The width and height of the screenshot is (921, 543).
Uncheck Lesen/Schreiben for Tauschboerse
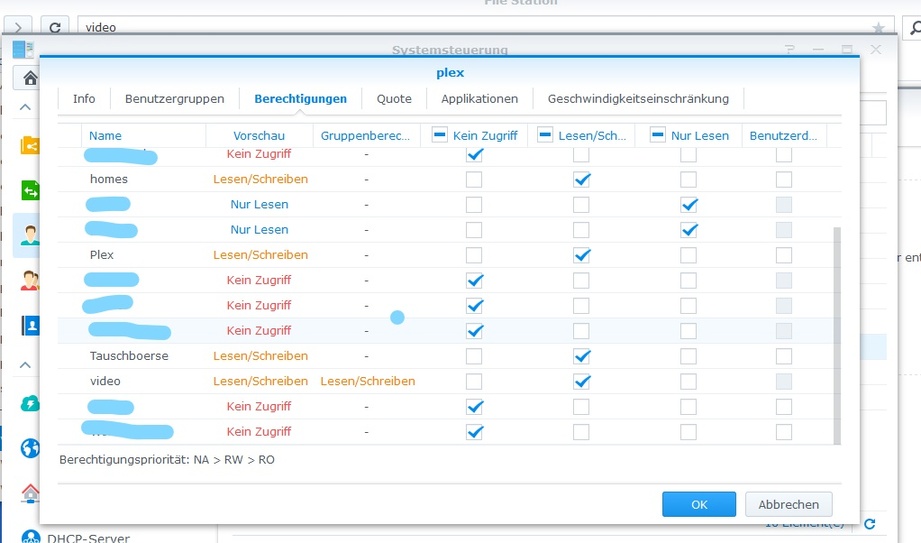pos(581,356)
